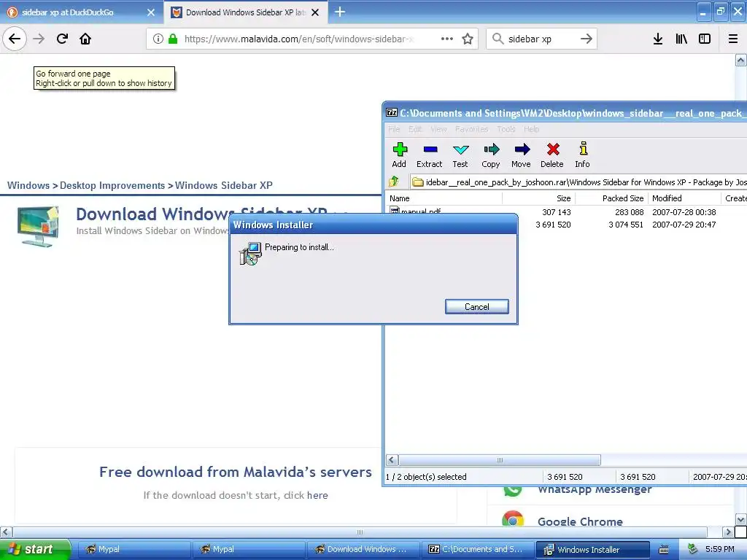Follow the 'Windows' breadcrumb link
The height and width of the screenshot is (560, 747).
pyautogui.click(x=28, y=185)
